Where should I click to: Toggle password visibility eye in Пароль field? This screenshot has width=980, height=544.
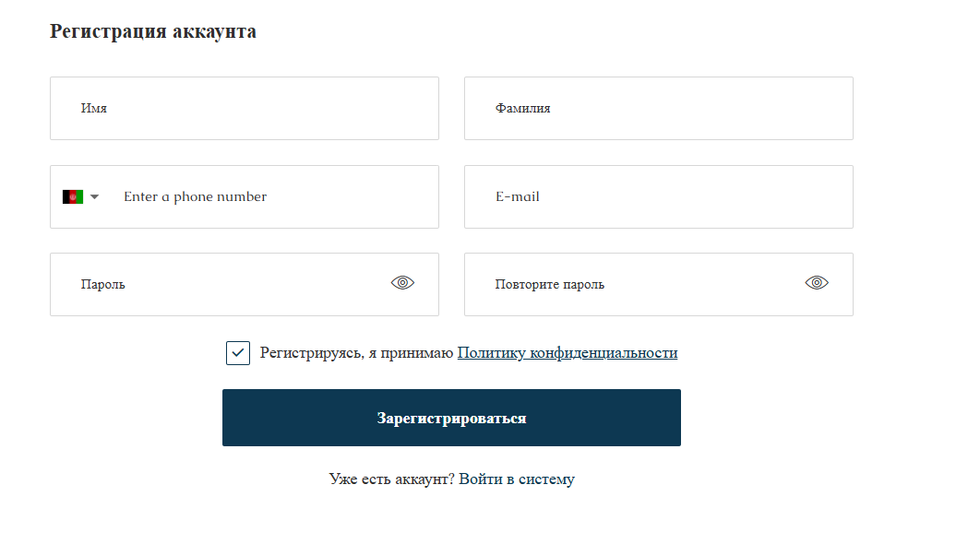[x=402, y=283]
